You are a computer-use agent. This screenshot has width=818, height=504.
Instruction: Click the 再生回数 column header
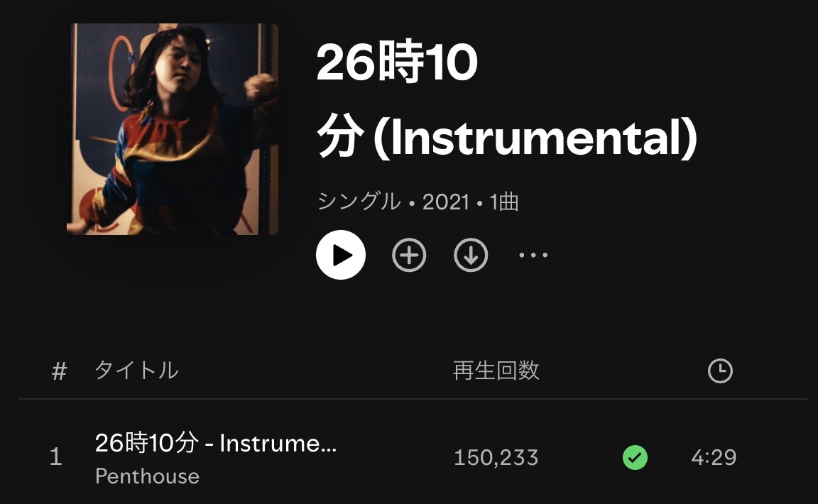[496, 371]
